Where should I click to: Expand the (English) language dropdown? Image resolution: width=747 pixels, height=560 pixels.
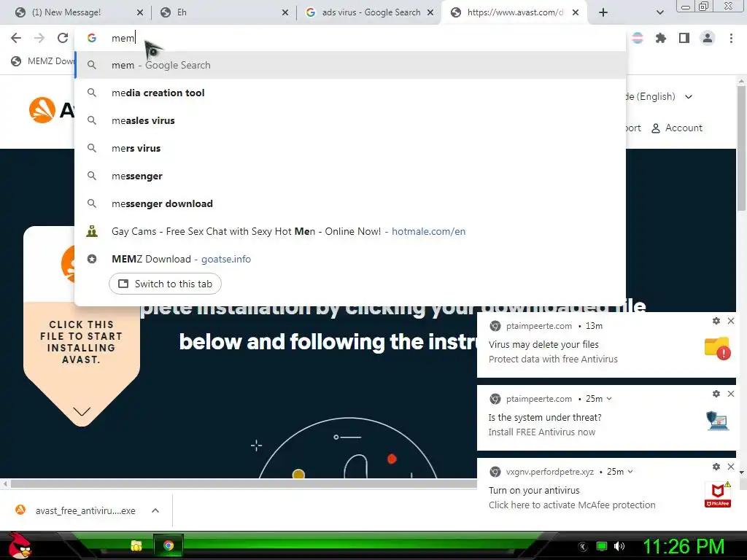click(659, 97)
